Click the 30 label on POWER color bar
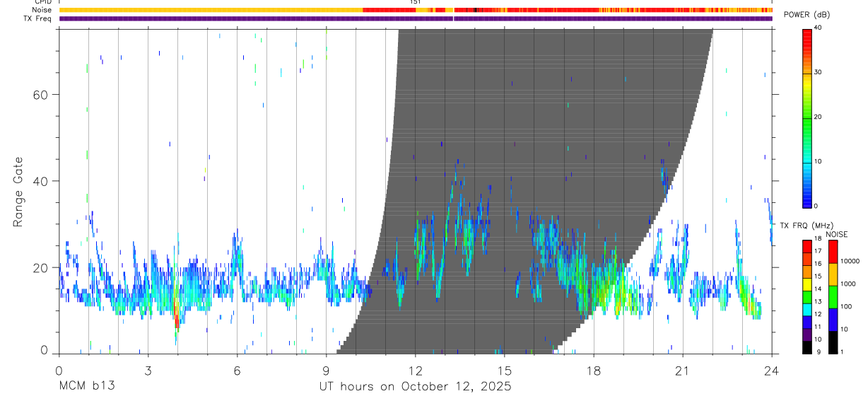 coord(818,72)
